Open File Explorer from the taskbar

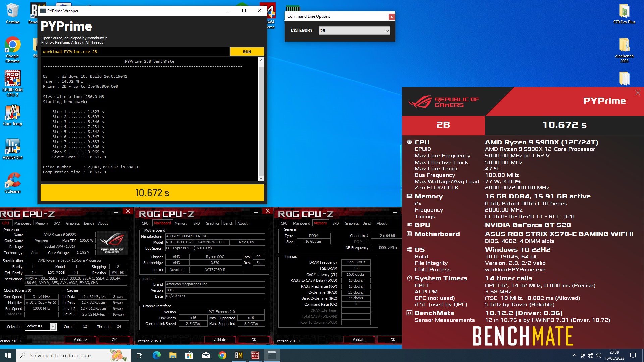[x=173, y=355]
